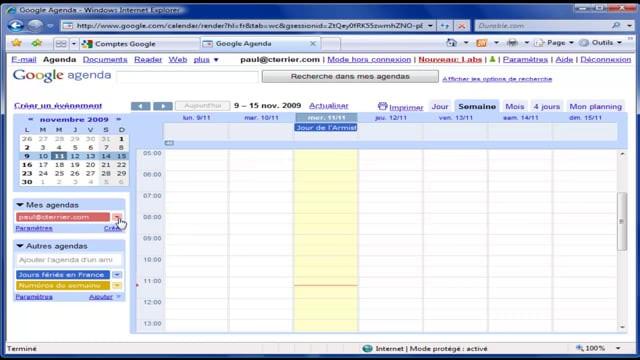Click Paramètres link under Mes agendas
640x360 pixels.
pyautogui.click(x=34, y=228)
